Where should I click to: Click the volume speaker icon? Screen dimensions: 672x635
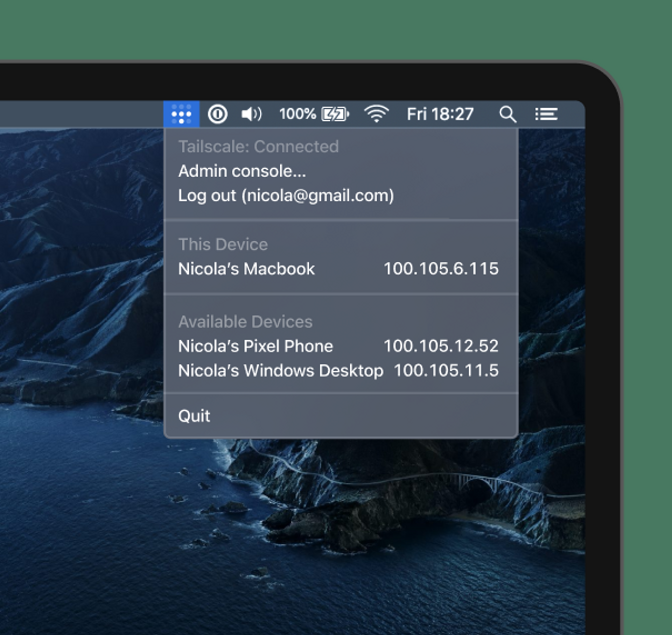tap(251, 114)
